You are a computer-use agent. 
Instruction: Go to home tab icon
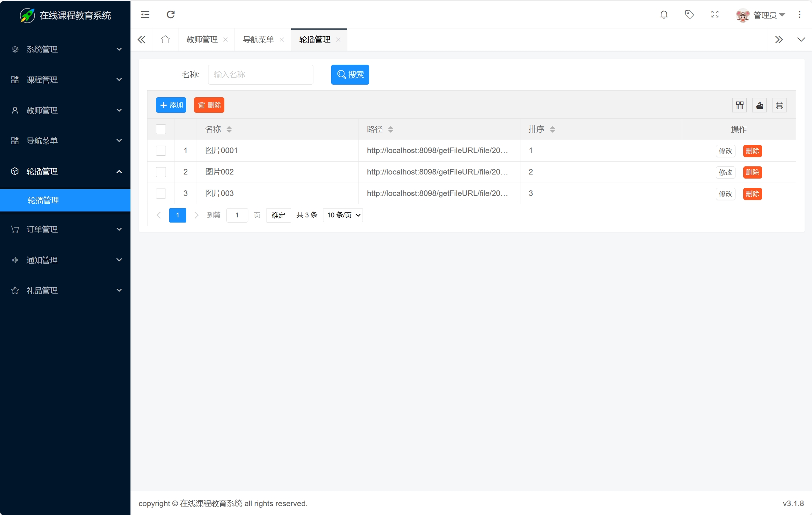click(x=165, y=40)
